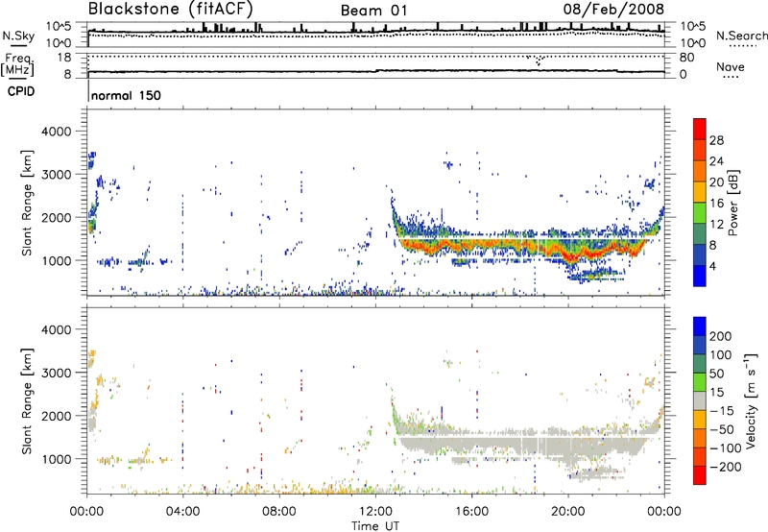Click the Beam 01 label
The width and height of the screenshot is (768, 532).
point(373,11)
